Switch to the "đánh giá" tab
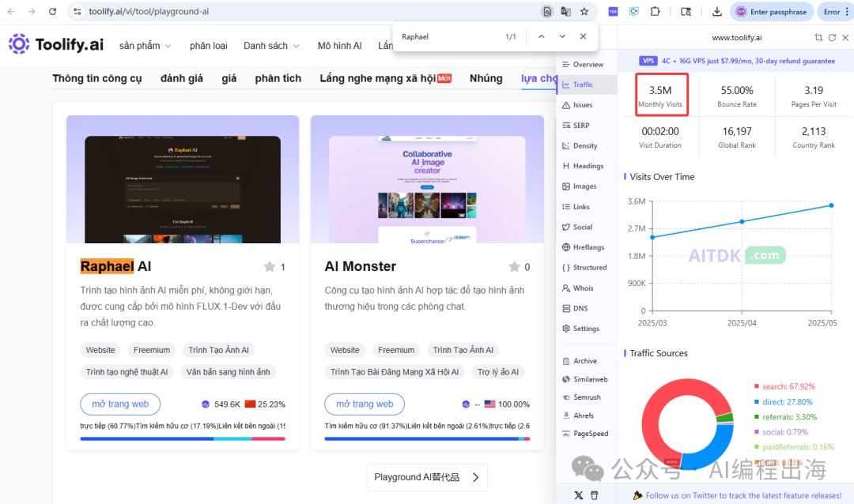This screenshot has height=504, width=854. 181,78
